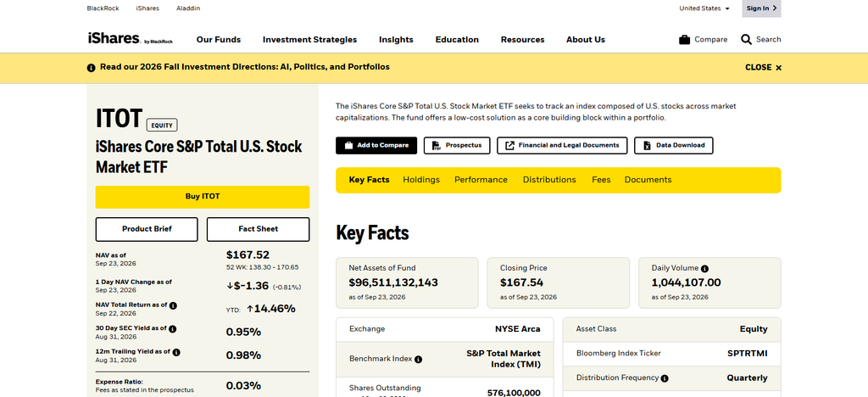Click the SPTRTMI Bloomberg ticker value

(748, 353)
